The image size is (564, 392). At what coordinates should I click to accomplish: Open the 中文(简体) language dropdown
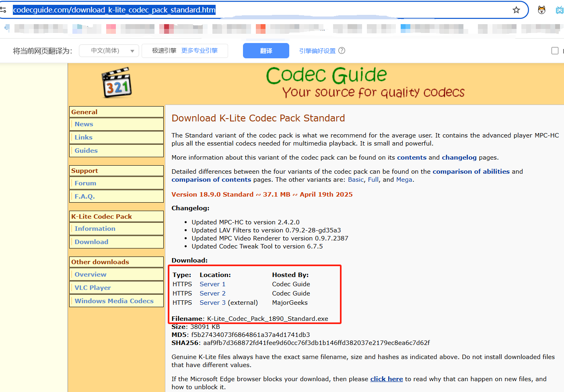[x=109, y=51]
